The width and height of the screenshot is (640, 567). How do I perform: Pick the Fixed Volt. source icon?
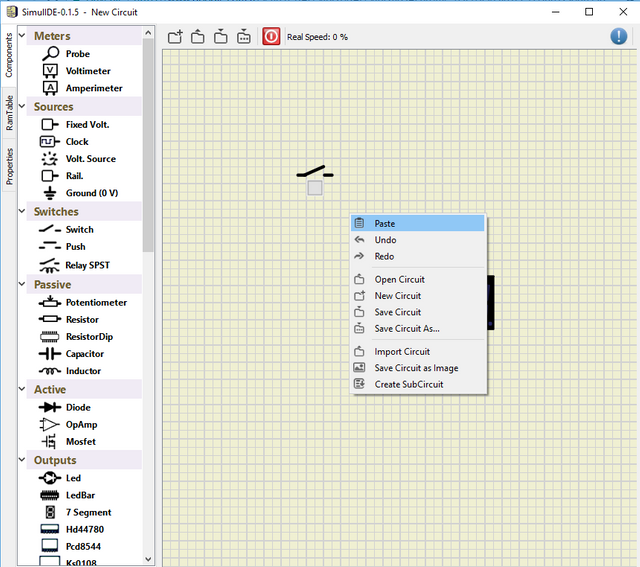click(x=50, y=124)
